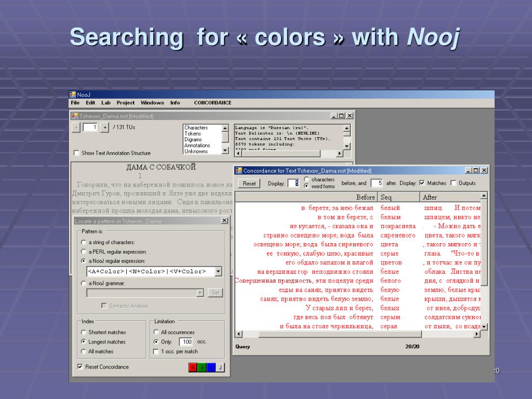Click the J button in Locate dialog
Screen dimensions: 532x399
tap(220, 367)
